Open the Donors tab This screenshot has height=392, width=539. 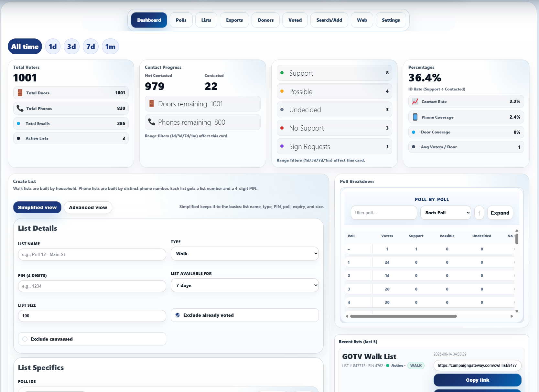pyautogui.click(x=266, y=20)
